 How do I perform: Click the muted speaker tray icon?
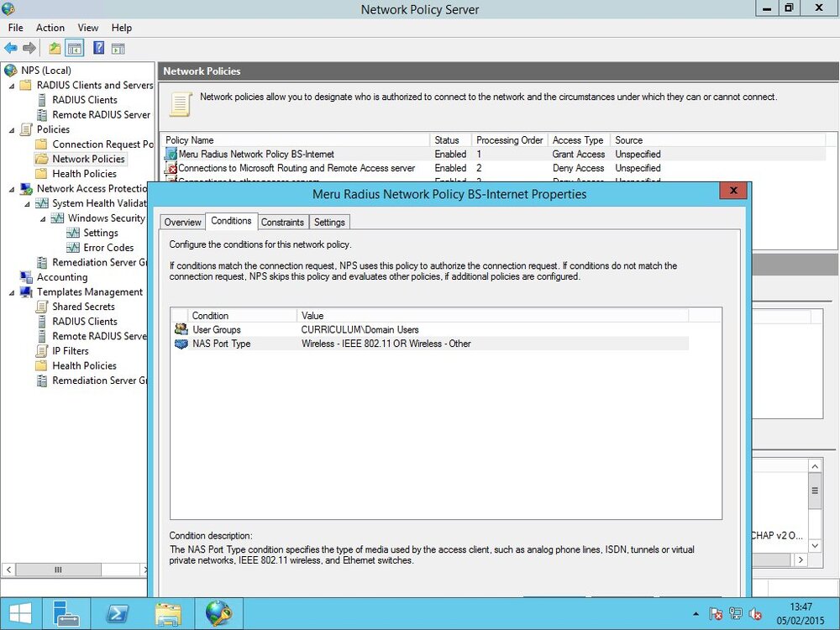755,613
